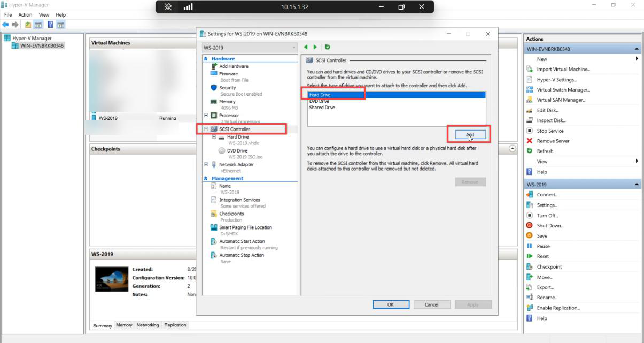
Task: Expand the Hard Drive node under SCSI Controller
Action: pyautogui.click(x=214, y=137)
